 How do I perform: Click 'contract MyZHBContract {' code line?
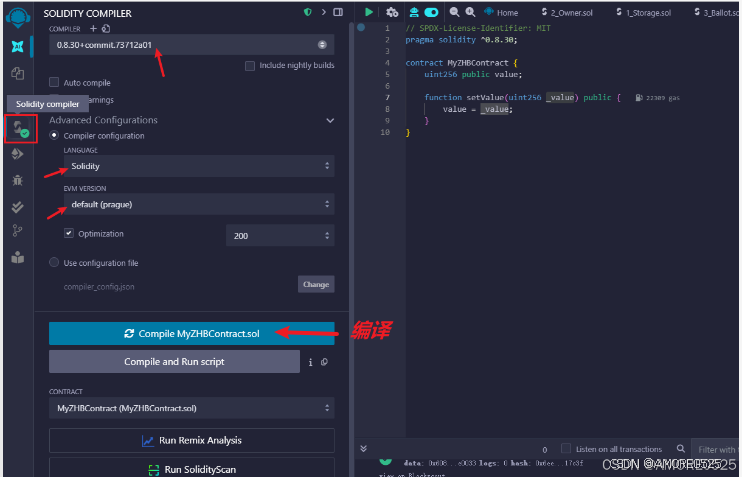click(x=461, y=63)
